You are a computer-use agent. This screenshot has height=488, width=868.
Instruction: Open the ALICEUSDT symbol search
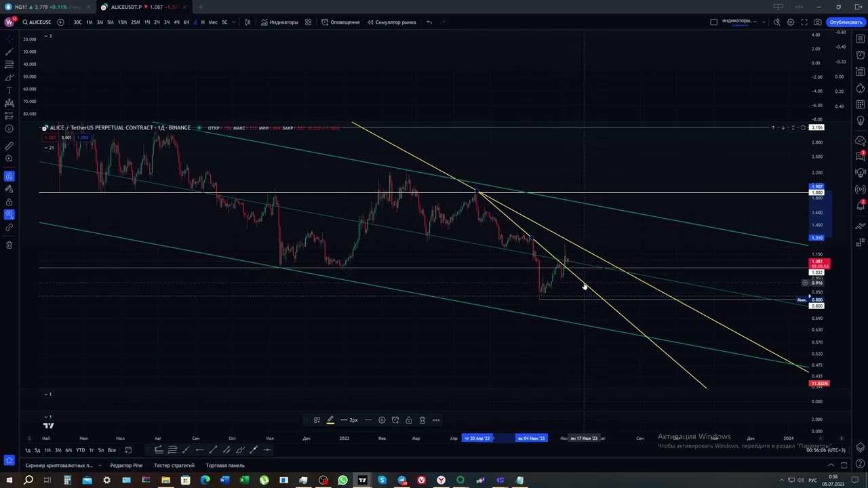37,22
